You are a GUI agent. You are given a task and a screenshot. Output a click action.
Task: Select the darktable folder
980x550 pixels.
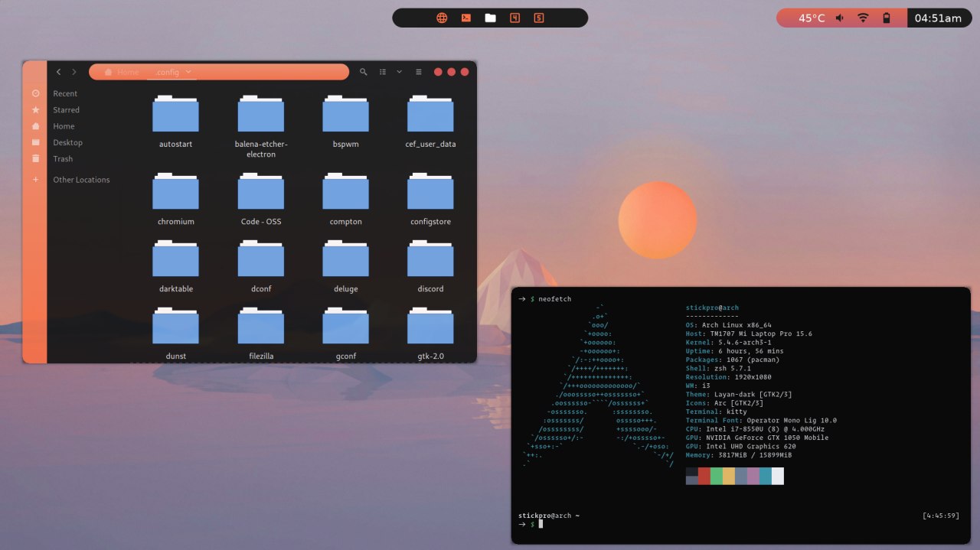click(175, 266)
